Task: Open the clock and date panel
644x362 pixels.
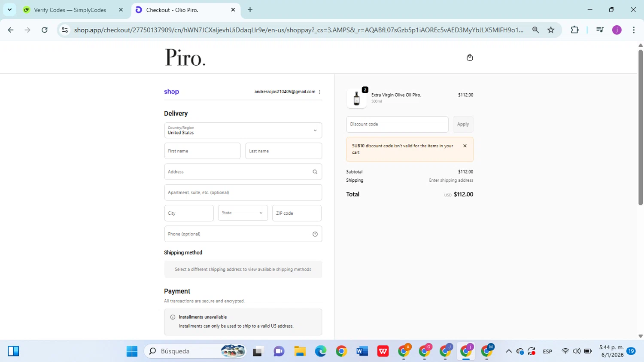Action: pos(611,351)
